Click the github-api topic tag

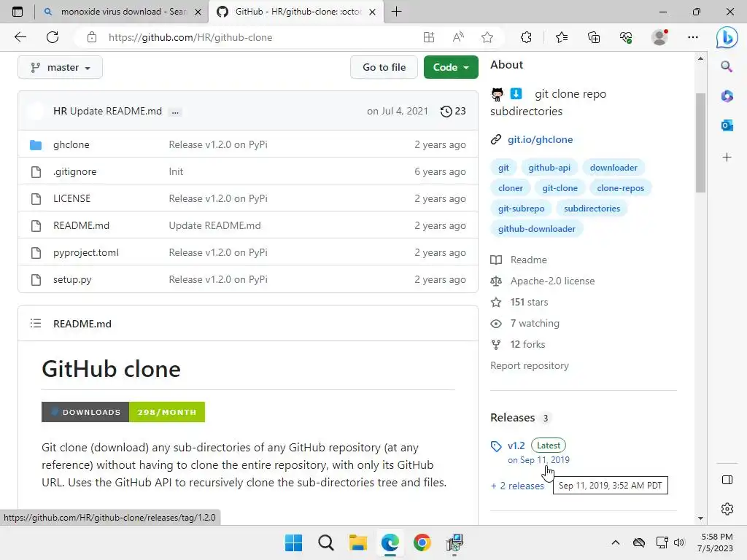(549, 168)
